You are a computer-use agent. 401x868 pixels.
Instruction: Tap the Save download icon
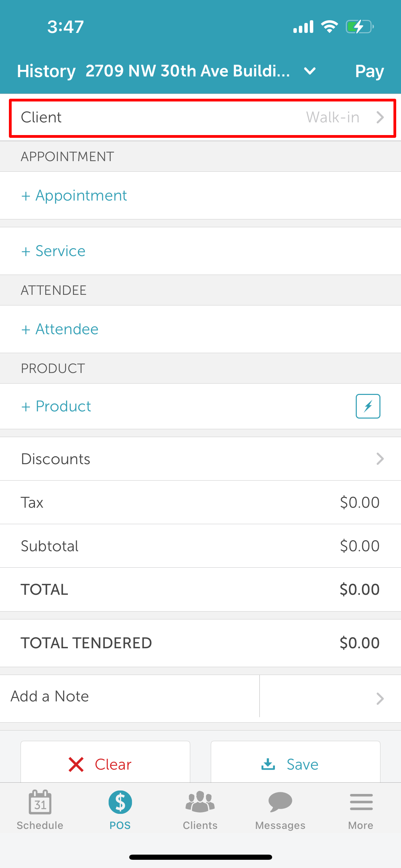[268, 764]
